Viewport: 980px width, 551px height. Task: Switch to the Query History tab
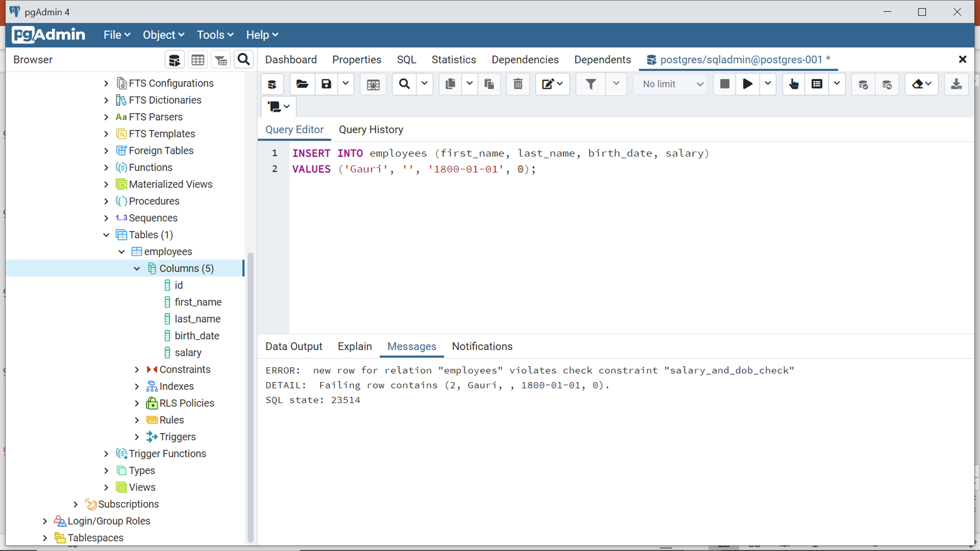[x=371, y=130]
